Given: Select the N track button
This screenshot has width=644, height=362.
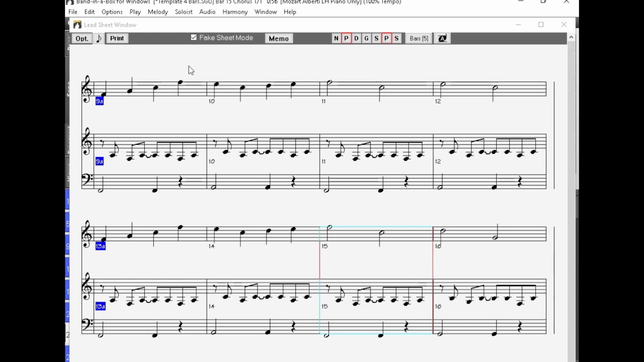Looking at the screenshot, I should coord(336,38).
